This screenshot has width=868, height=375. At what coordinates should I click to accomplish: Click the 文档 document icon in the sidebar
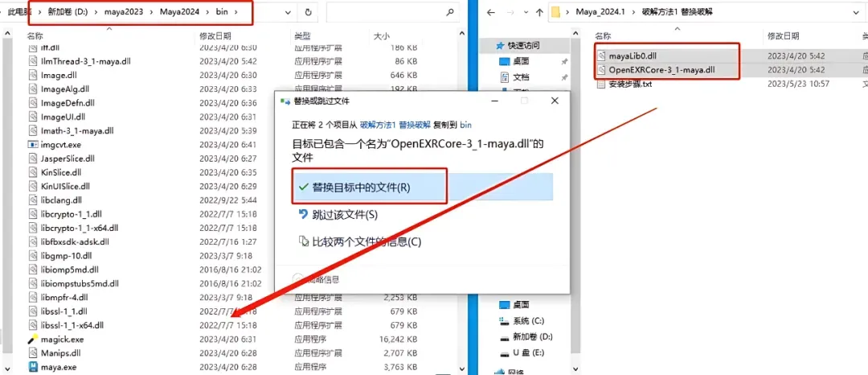pyautogui.click(x=504, y=77)
